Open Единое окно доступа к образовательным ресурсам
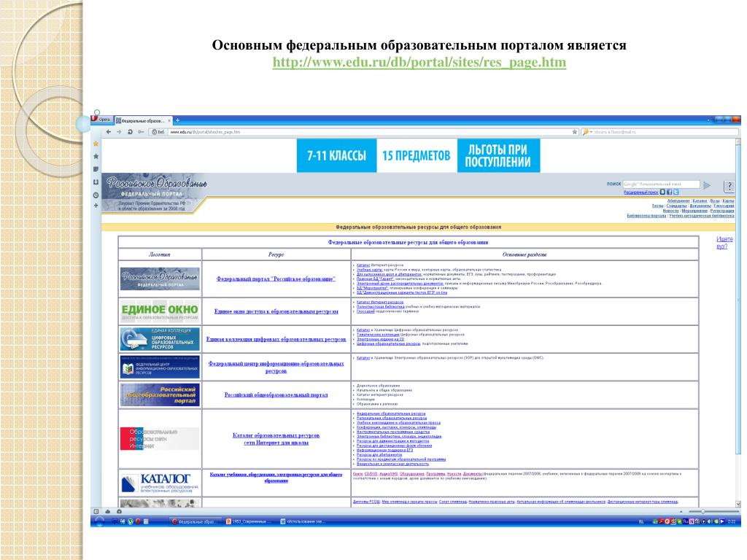747x560 pixels. tap(276, 311)
